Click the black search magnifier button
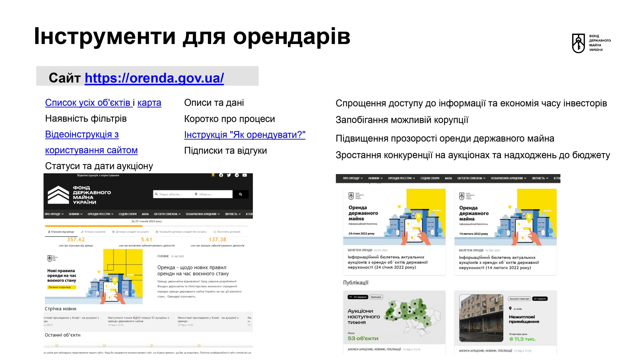 pos(240,194)
